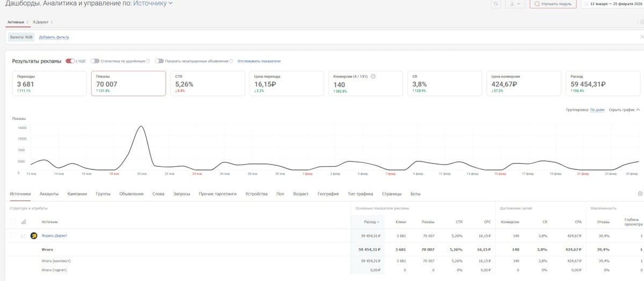Switch to the Кампании tab
The height and width of the screenshot is (281, 644).
point(77,194)
